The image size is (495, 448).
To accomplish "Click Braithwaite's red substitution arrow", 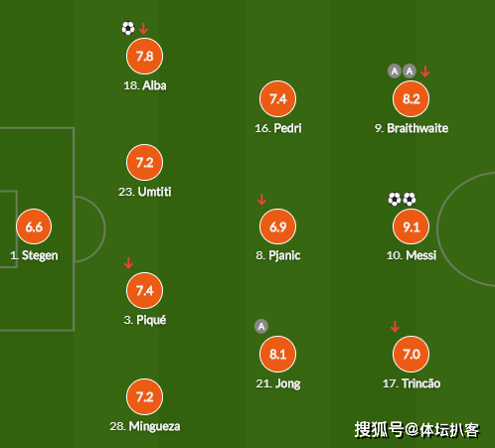I will point(425,71).
